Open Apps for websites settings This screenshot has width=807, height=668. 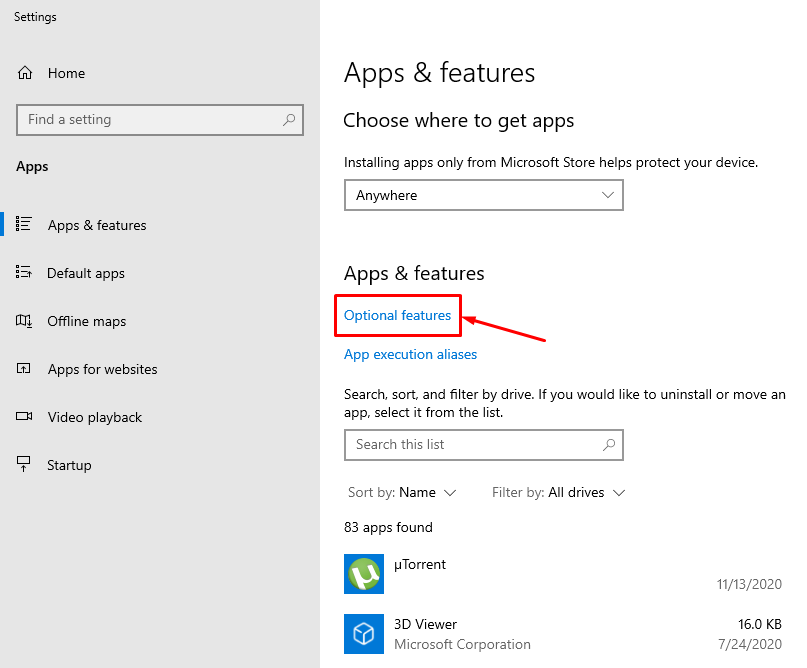[x=102, y=369]
